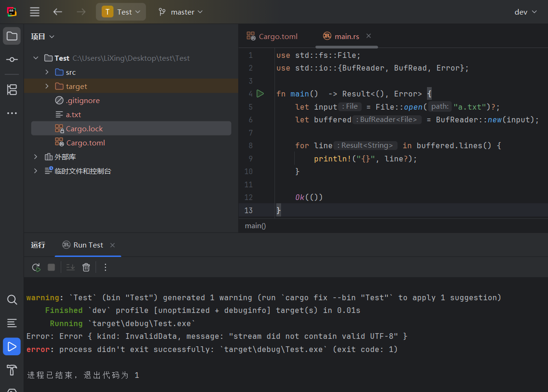Click the main() breadcrumb
The width and height of the screenshot is (548, 392).
click(255, 225)
